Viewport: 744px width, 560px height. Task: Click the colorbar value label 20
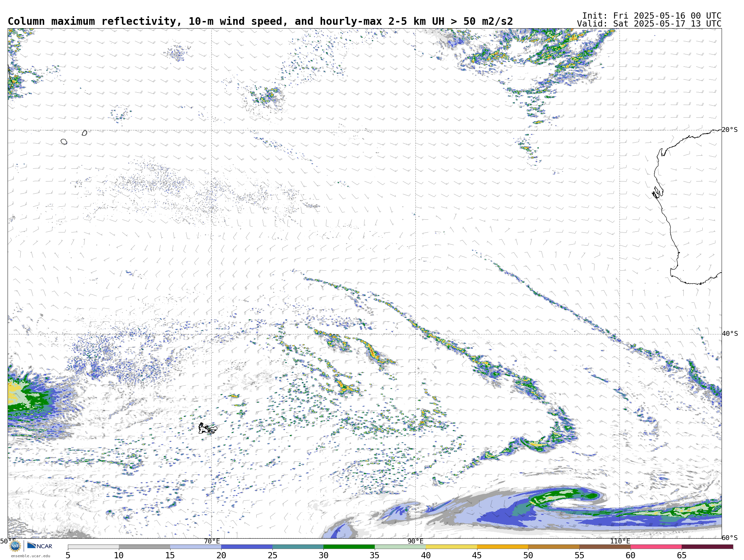click(x=221, y=555)
